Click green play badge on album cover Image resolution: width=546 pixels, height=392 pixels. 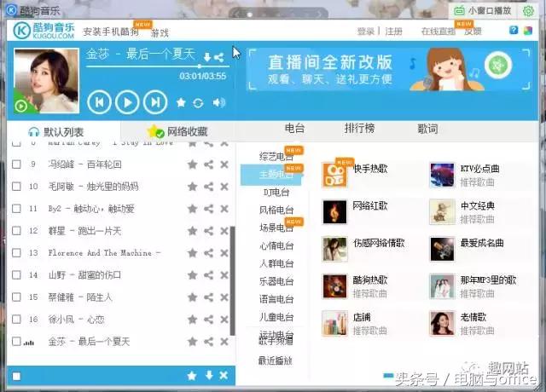(x=20, y=106)
